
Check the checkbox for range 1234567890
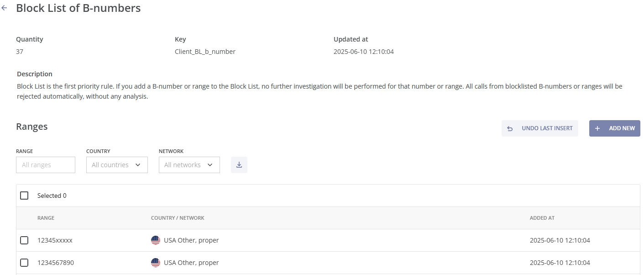[24, 262]
